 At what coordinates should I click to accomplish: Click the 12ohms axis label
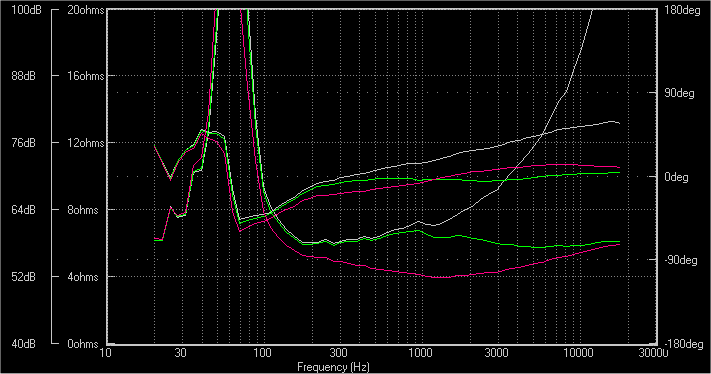[86, 143]
